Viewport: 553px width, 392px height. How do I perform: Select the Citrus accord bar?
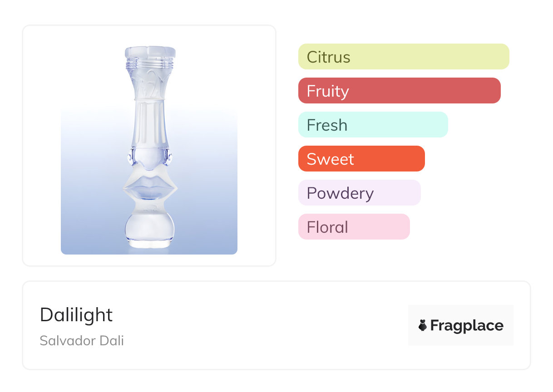pos(403,57)
